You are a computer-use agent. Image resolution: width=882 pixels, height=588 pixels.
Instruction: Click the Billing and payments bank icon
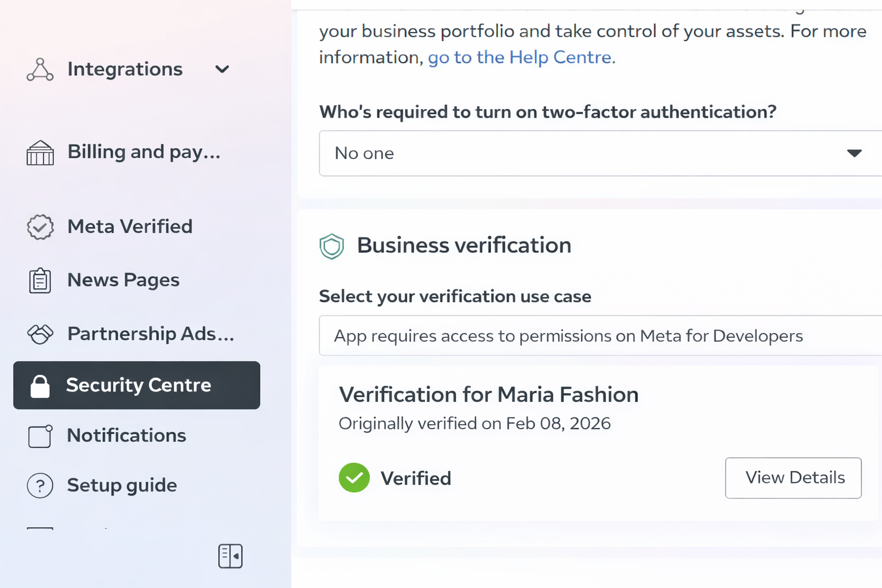click(x=40, y=153)
